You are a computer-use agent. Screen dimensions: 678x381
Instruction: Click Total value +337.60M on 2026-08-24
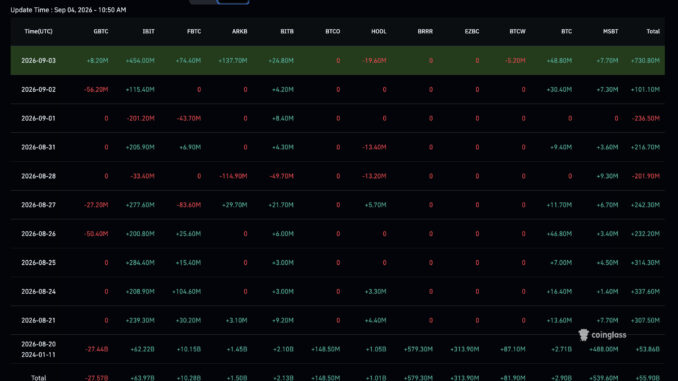tap(645, 291)
